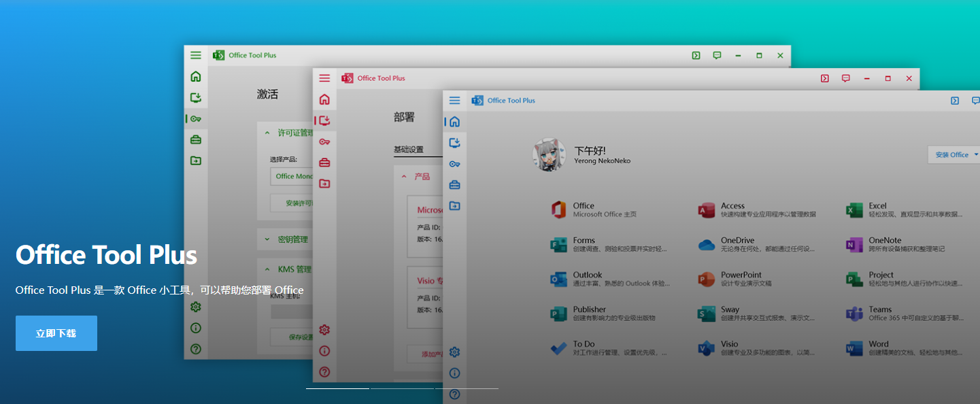Open the 安装 Office dropdown
Image resolution: width=980 pixels, height=404 pixels.
(x=953, y=154)
